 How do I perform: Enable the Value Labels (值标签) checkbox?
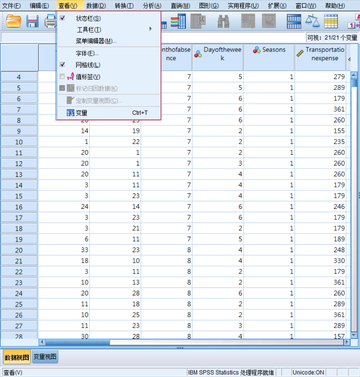[62, 77]
